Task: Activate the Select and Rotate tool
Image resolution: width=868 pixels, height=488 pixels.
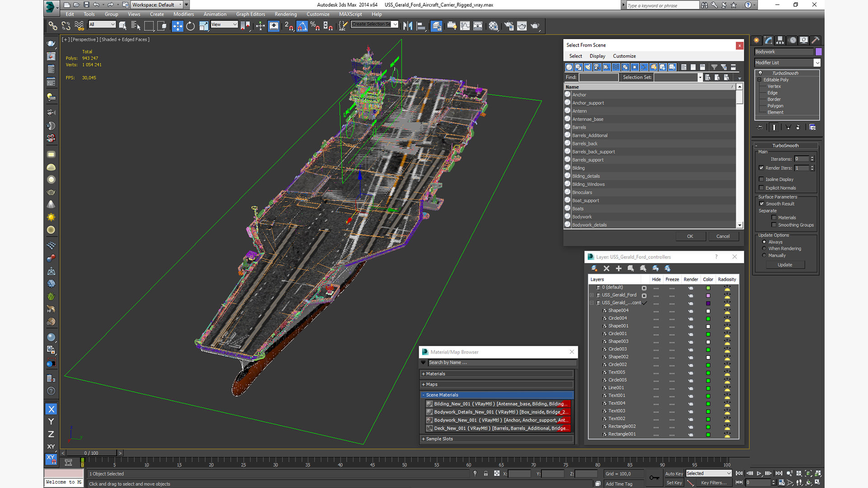Action: [190, 26]
